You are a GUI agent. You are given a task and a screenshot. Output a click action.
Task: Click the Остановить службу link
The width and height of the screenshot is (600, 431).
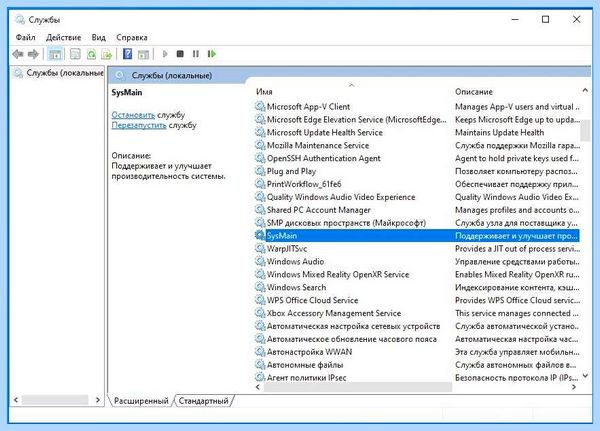coord(133,115)
